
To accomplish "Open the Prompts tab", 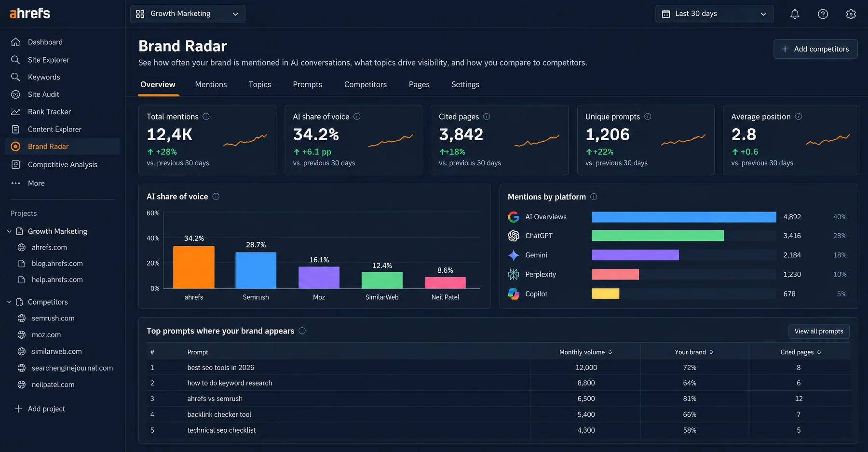I will point(308,84).
